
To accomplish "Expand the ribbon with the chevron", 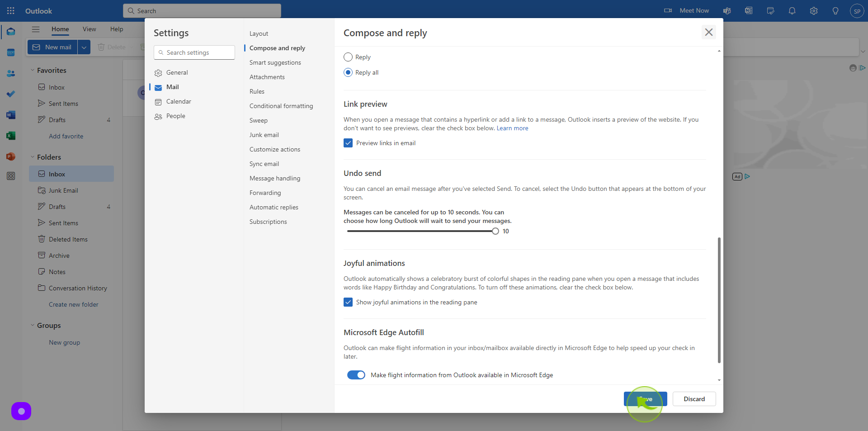I will [x=863, y=52].
